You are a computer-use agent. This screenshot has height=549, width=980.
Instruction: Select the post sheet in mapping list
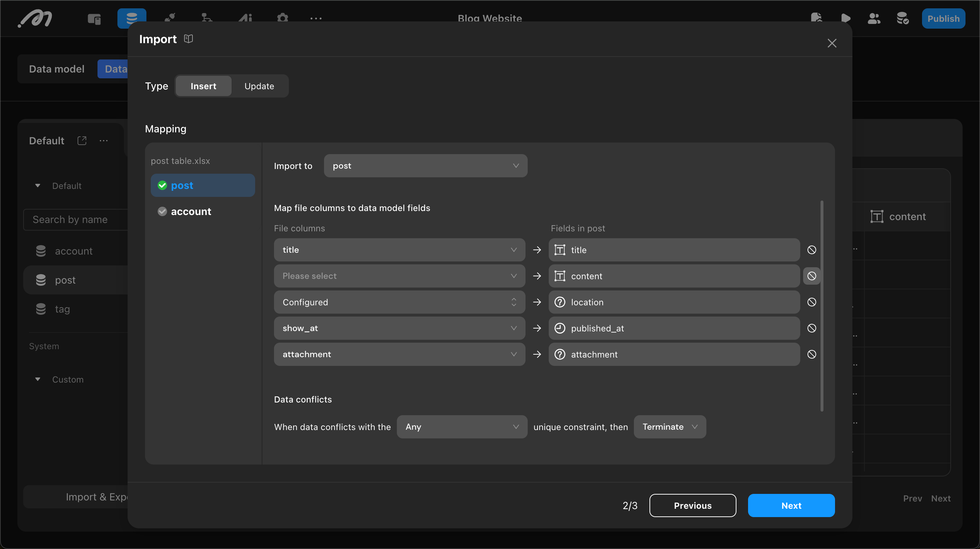pyautogui.click(x=203, y=185)
